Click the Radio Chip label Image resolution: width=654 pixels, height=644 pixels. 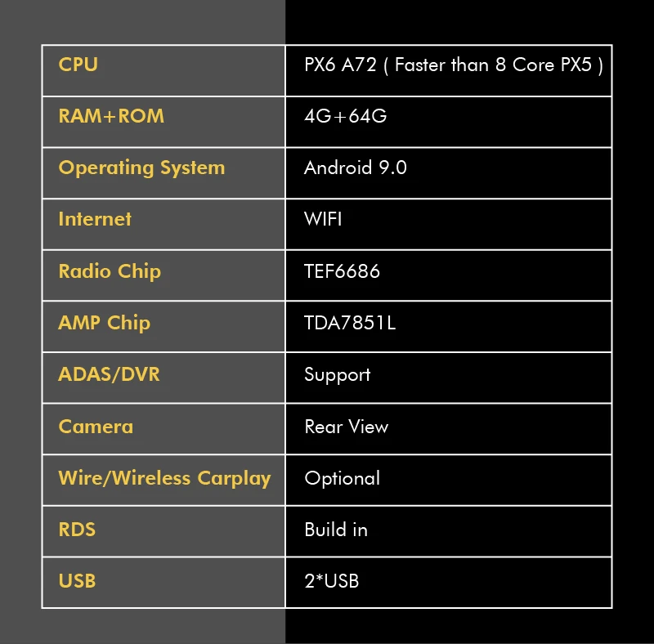click(x=110, y=271)
